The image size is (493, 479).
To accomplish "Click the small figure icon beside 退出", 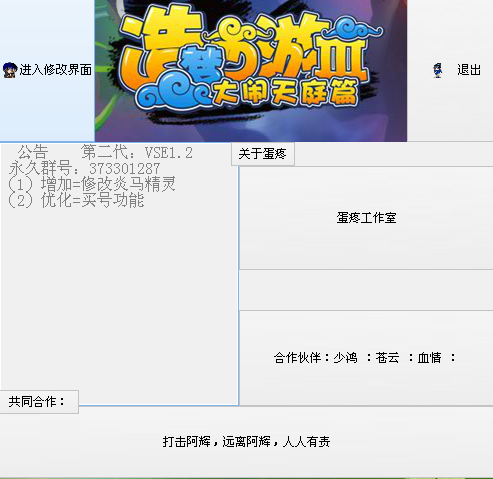I will coord(438,70).
